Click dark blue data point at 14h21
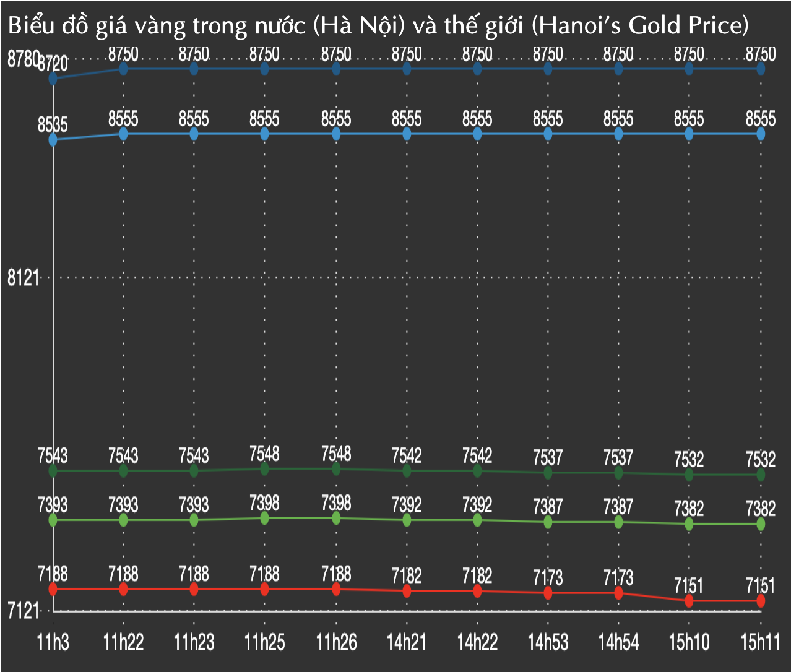This screenshot has height=672, width=791. pos(407,69)
